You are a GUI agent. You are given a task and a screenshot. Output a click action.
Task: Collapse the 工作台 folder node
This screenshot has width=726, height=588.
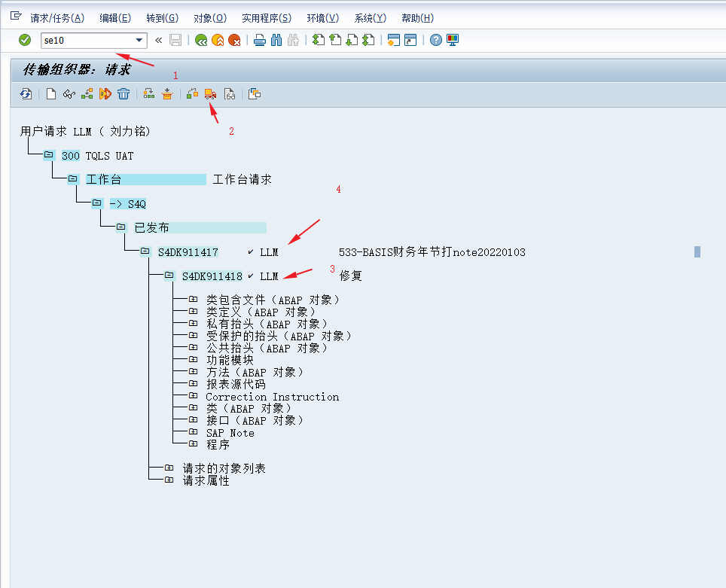click(73, 179)
